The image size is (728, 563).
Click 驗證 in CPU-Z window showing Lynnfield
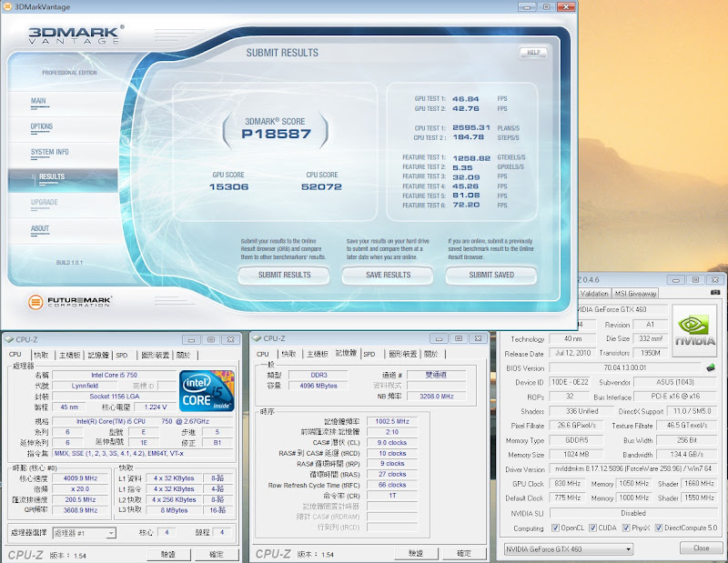168,554
